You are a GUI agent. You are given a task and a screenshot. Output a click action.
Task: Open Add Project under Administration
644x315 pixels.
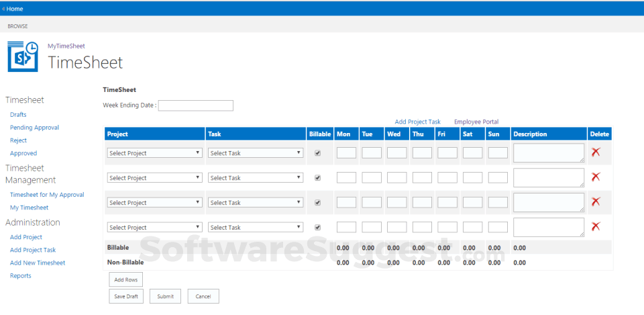point(26,237)
